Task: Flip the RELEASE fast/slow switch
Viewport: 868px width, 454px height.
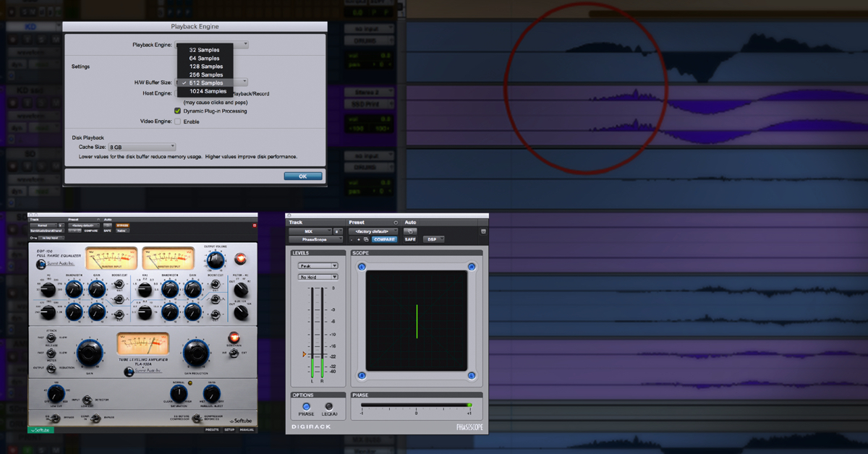Action: tap(51, 353)
